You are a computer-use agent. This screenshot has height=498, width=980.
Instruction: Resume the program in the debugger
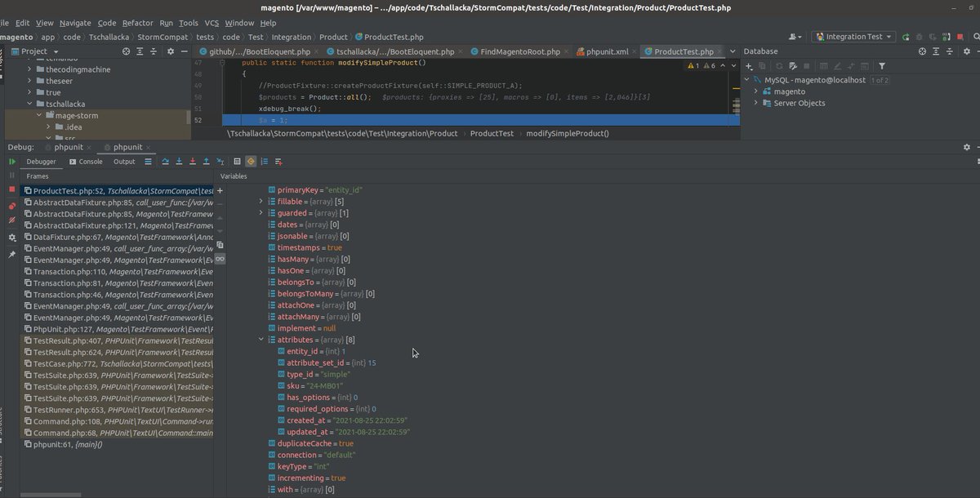click(12, 162)
